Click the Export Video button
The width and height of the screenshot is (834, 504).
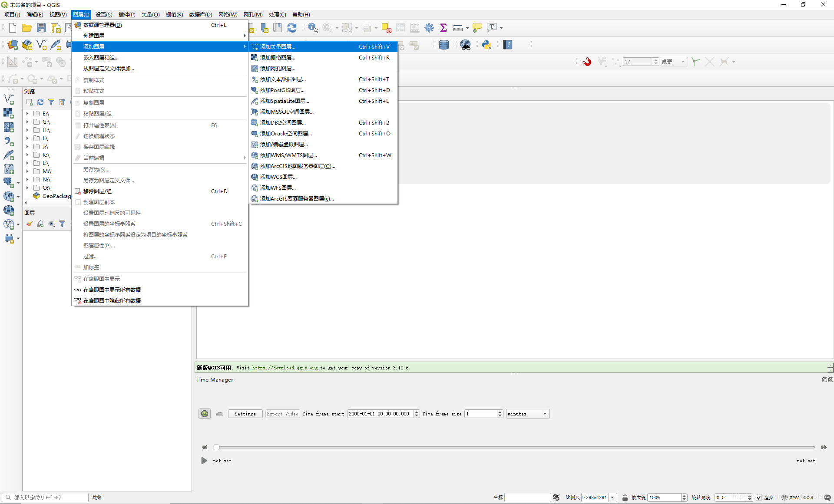[x=282, y=414]
